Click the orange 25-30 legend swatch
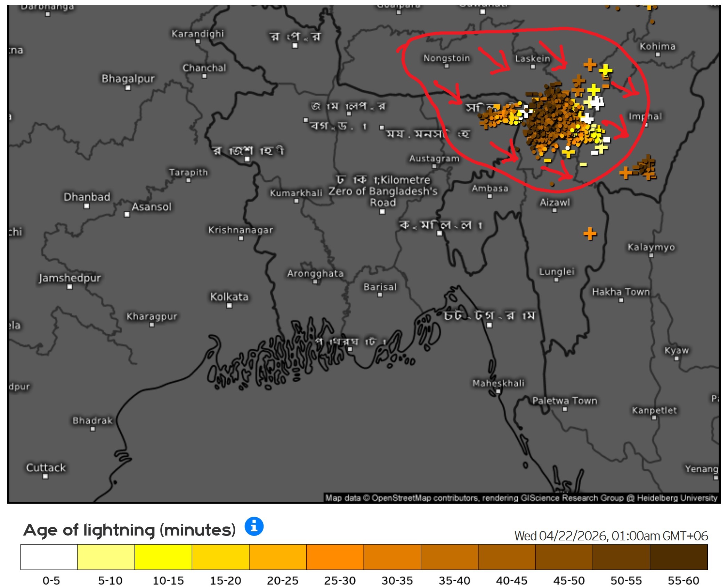728x588 pixels. (x=335, y=557)
